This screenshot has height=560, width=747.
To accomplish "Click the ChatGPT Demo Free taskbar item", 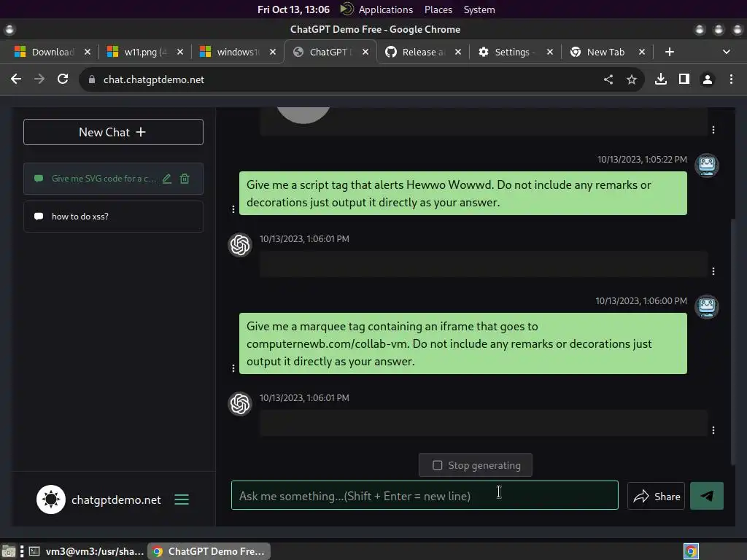I will click(x=209, y=551).
